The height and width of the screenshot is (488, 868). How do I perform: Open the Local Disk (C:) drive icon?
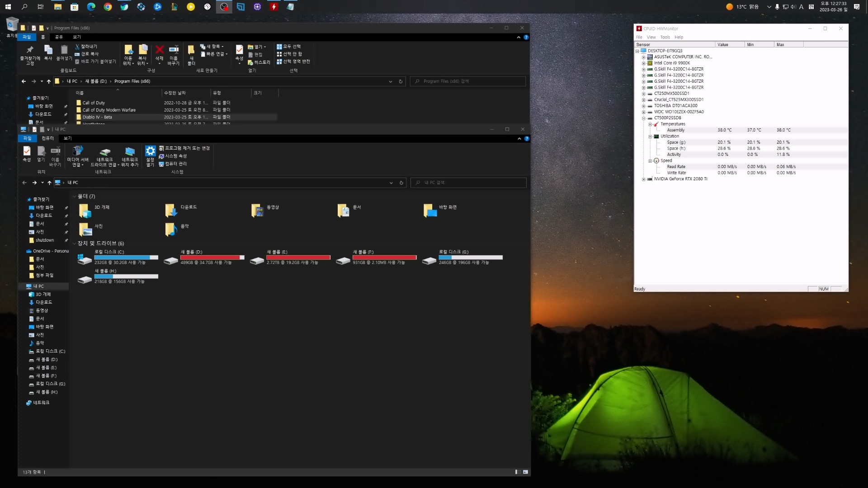85,259
